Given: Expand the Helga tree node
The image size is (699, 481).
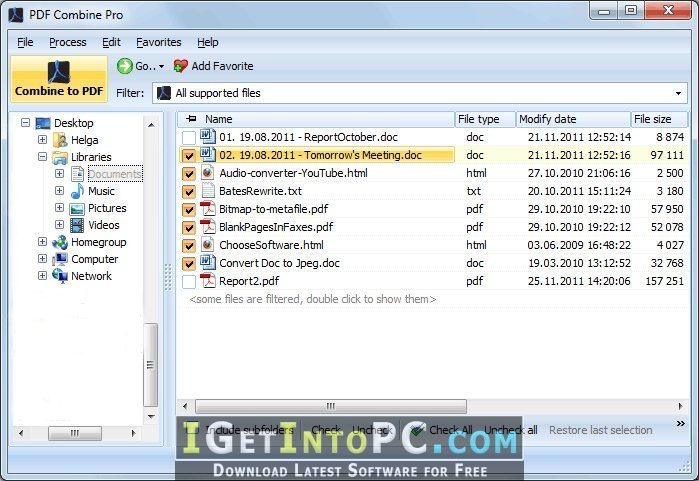Looking at the screenshot, I should (x=42, y=140).
